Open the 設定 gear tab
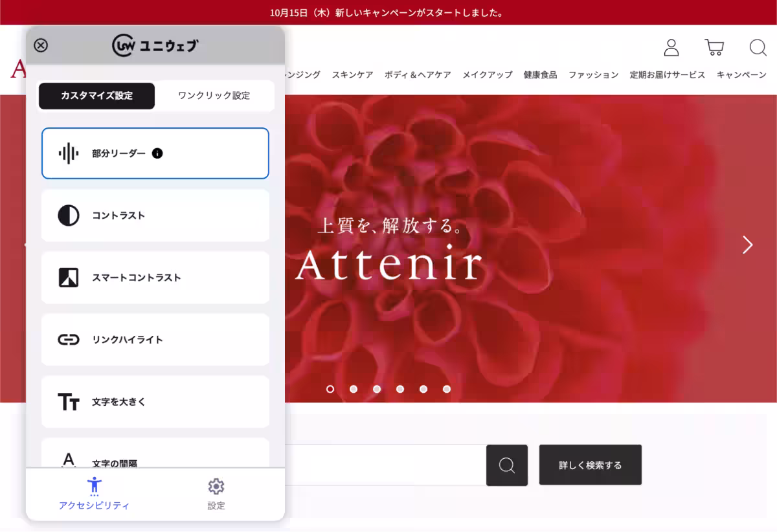 (216, 494)
